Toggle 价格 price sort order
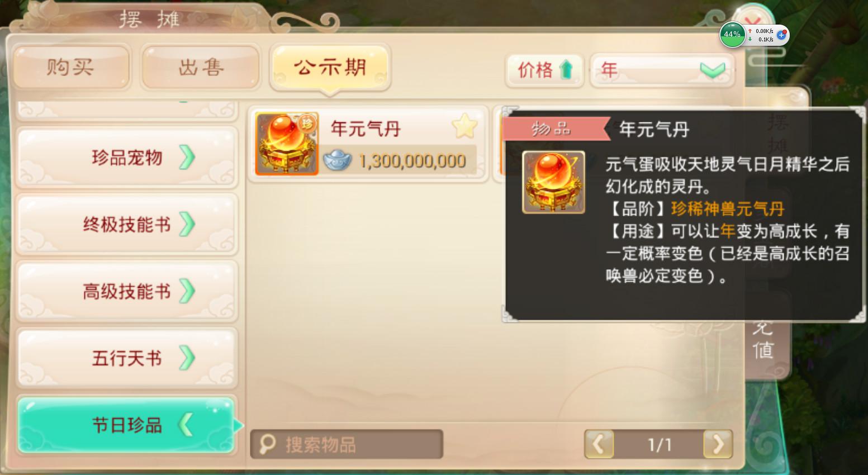 [544, 70]
